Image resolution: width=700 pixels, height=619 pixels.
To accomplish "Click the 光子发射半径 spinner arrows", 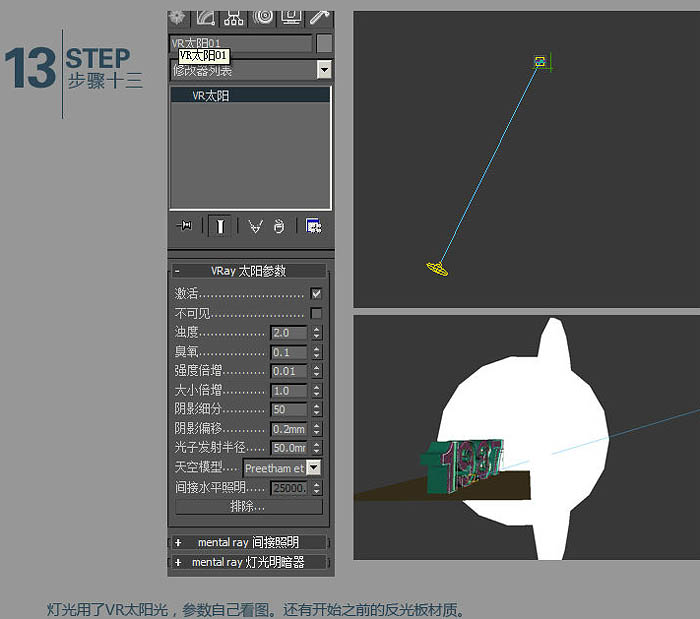I will (317, 448).
